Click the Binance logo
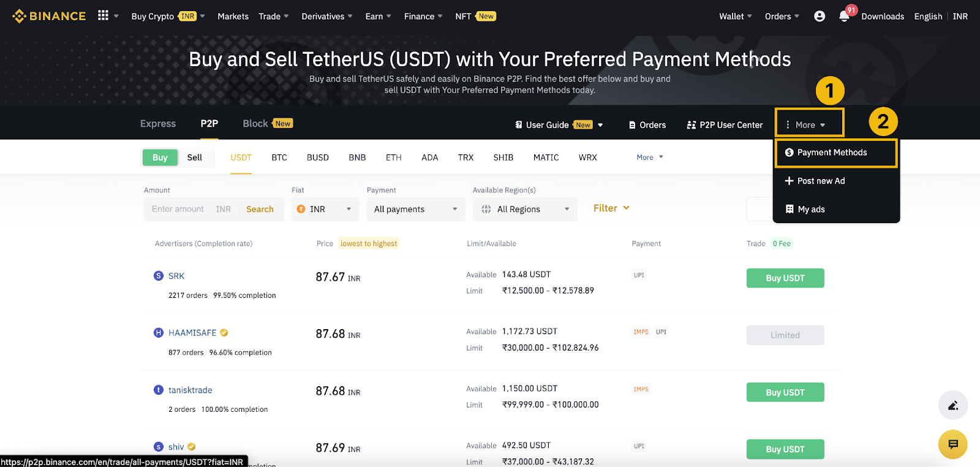 click(49, 16)
